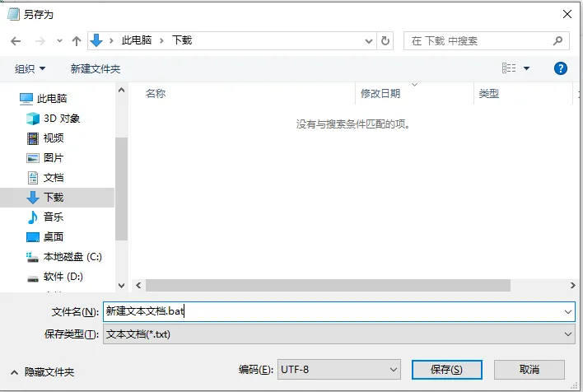Screen dimensions: 583x392
Task: Open the 组织 menu
Action: 30,69
